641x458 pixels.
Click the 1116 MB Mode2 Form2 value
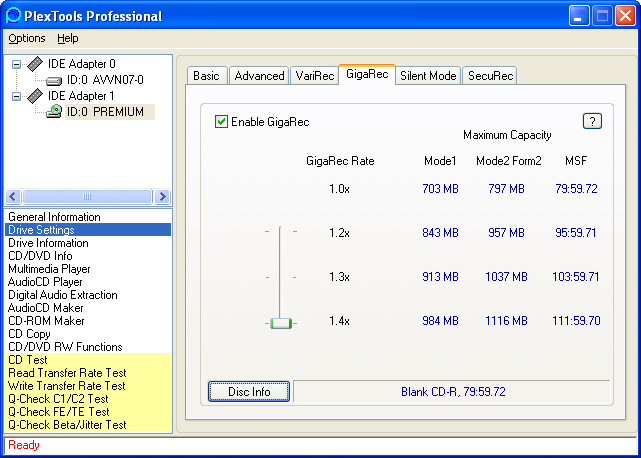[x=507, y=321]
